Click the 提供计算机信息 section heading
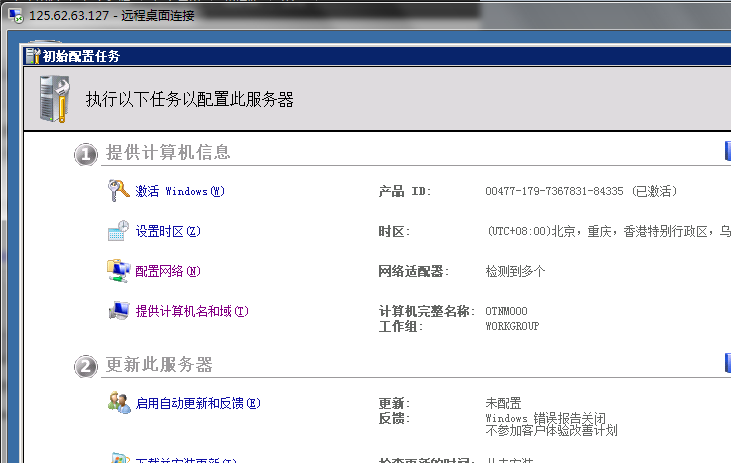This screenshot has width=731, height=463. [x=168, y=152]
